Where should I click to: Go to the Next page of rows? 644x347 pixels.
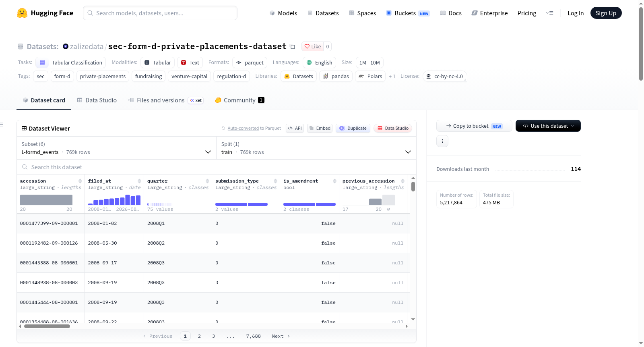[281, 336]
